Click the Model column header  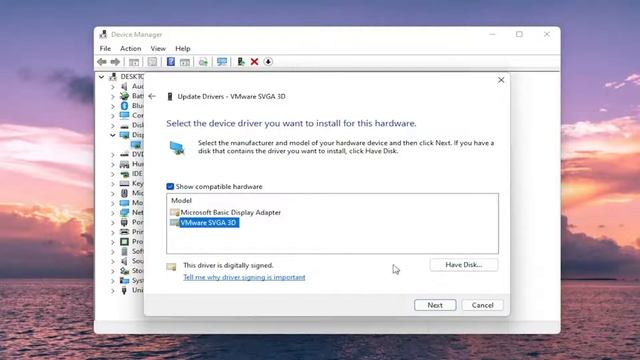click(181, 200)
